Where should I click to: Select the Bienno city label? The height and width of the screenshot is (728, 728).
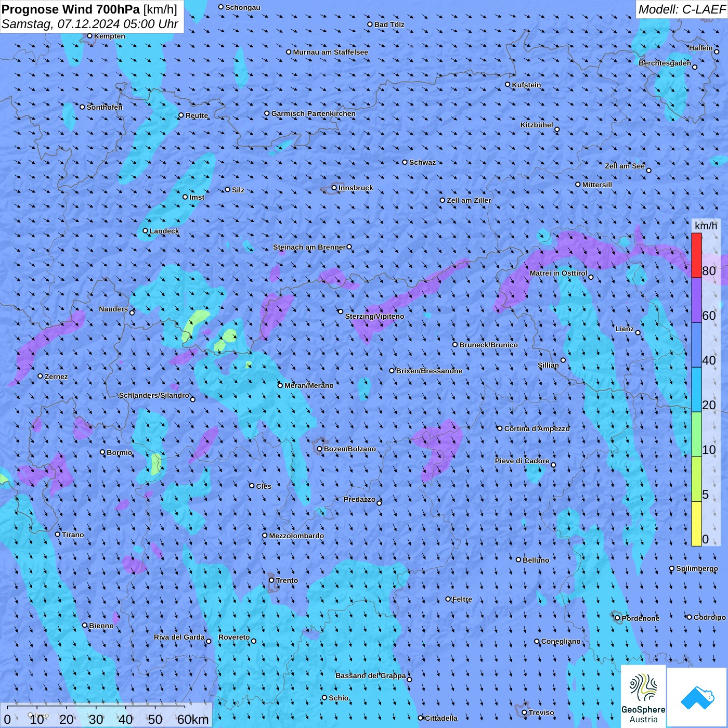(101, 626)
